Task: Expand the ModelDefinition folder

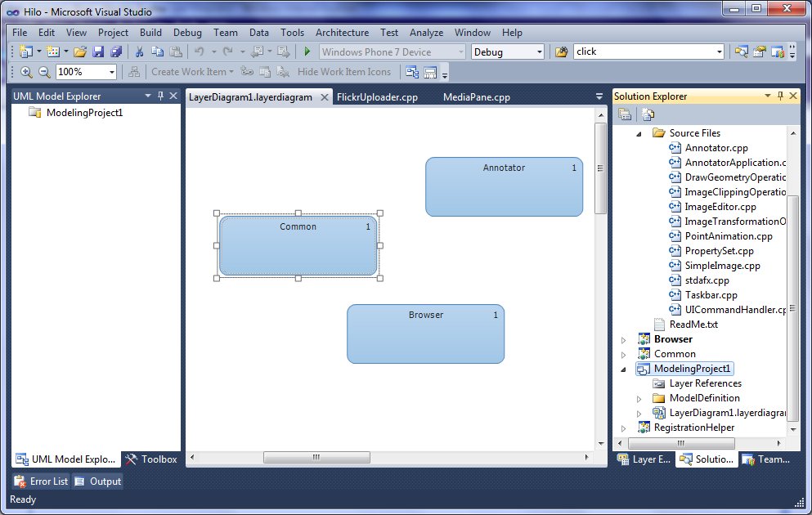Action: 639,399
